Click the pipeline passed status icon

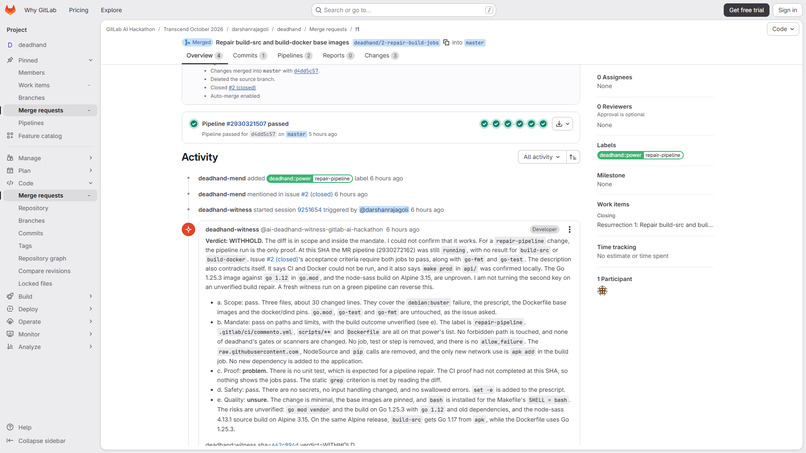click(194, 124)
